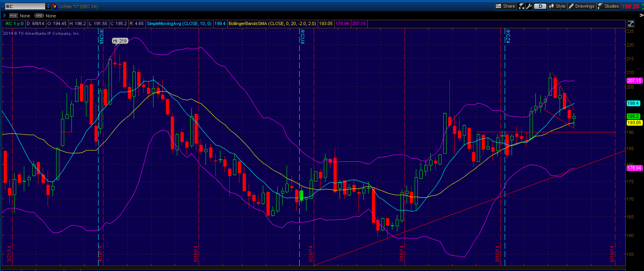Change the D daily timeframe button
The height and width of the screenshot is (271, 644).
pyautogui.click(x=540, y=6)
